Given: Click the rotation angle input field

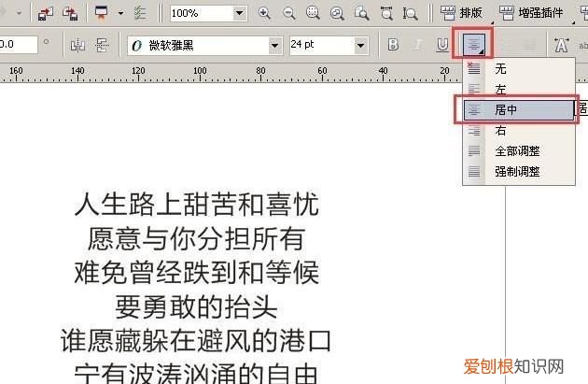Looking at the screenshot, I should pos(18,44).
